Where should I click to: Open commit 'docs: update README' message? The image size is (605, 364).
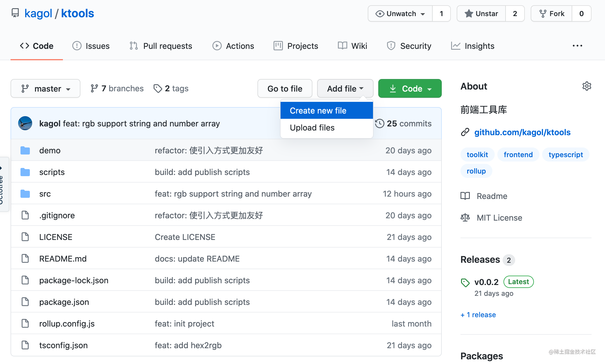point(197,259)
